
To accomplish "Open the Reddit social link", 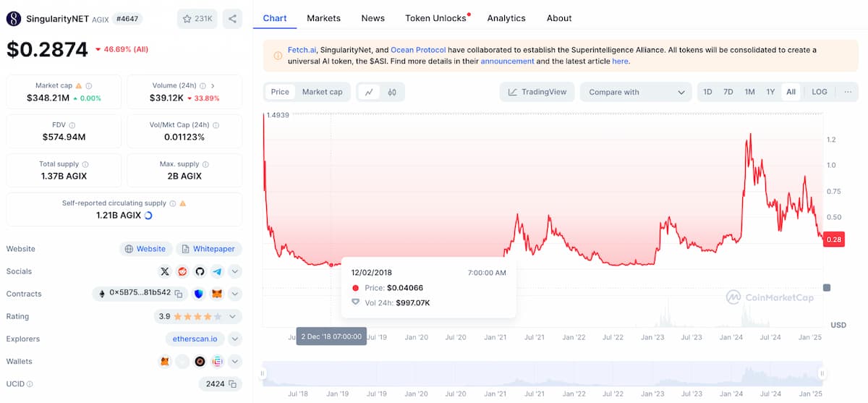I will (x=182, y=271).
